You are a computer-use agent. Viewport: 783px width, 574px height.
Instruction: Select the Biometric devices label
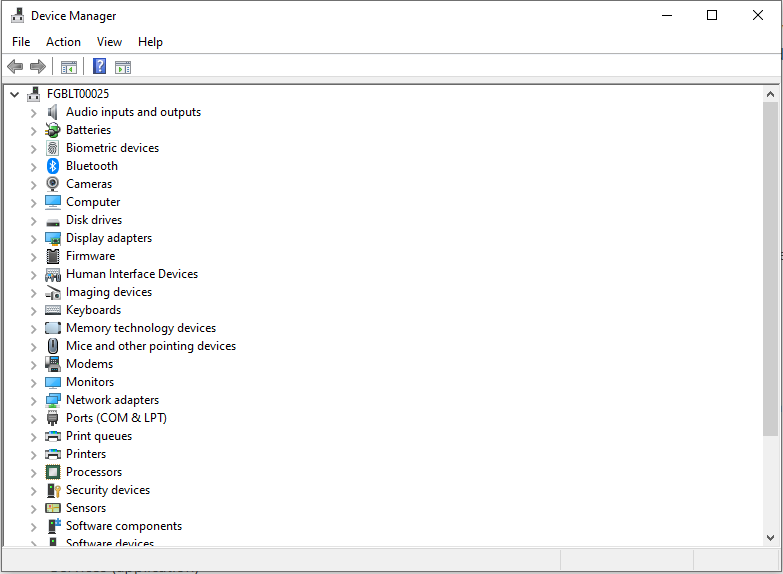click(x=112, y=148)
